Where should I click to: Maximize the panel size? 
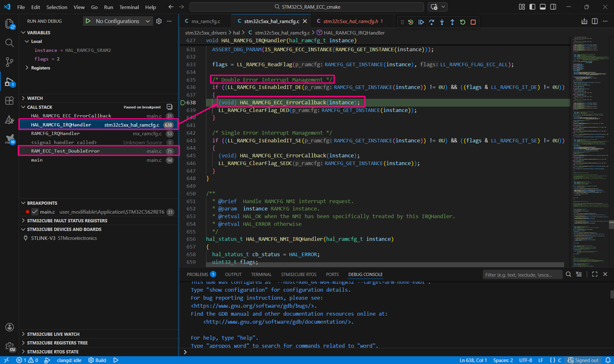tap(595, 274)
